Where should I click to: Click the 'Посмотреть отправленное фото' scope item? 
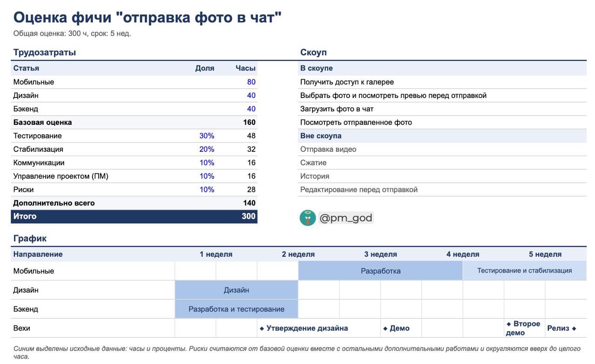[356, 123]
